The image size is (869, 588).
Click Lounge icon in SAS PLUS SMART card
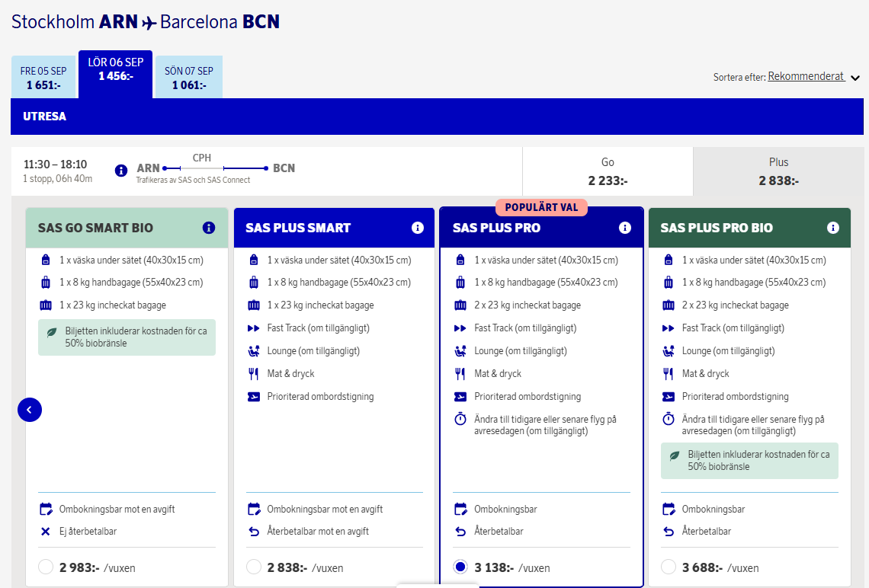click(254, 351)
